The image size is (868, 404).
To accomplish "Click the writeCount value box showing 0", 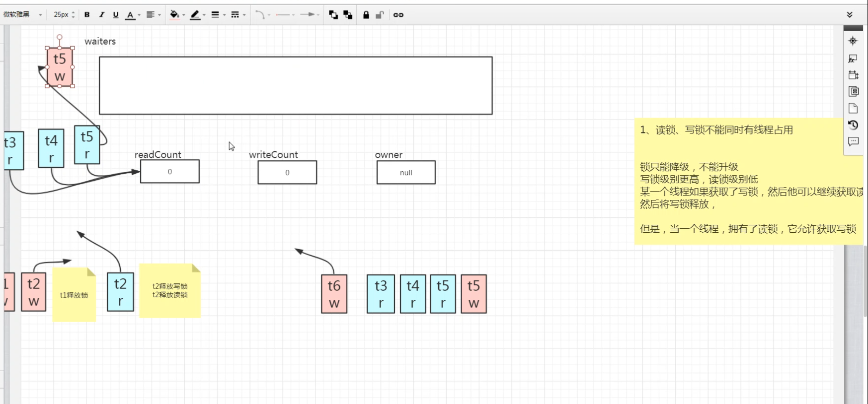I will [287, 173].
